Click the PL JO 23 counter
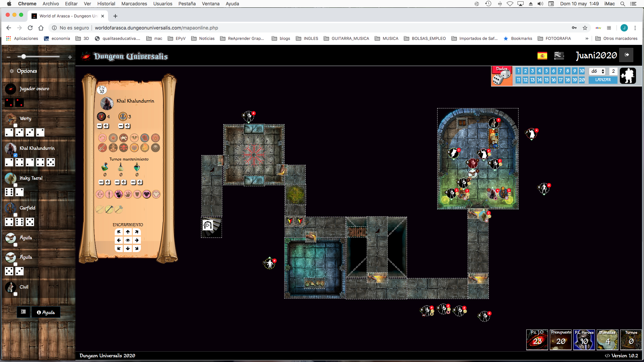Image resolution: width=644 pixels, height=362 pixels. click(x=537, y=340)
